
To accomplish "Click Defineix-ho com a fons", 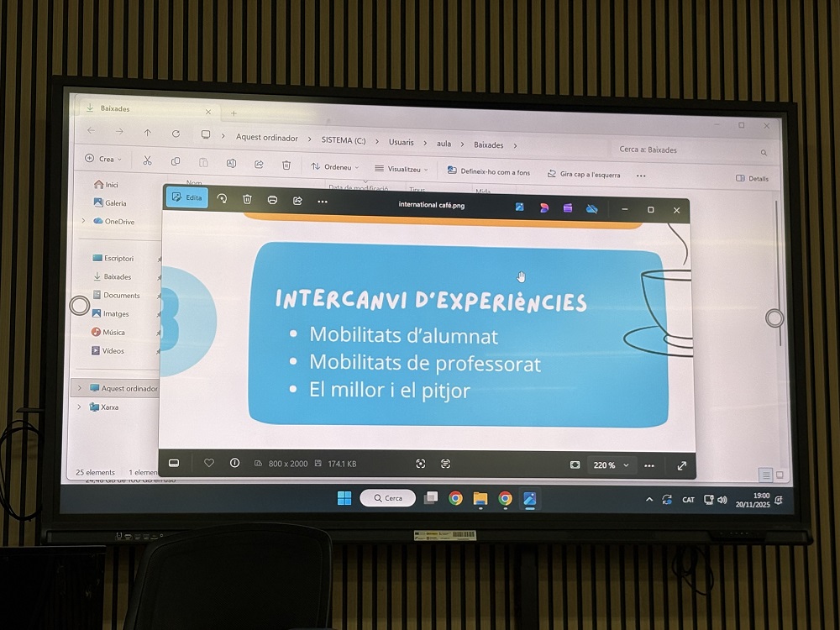I will click(x=489, y=172).
